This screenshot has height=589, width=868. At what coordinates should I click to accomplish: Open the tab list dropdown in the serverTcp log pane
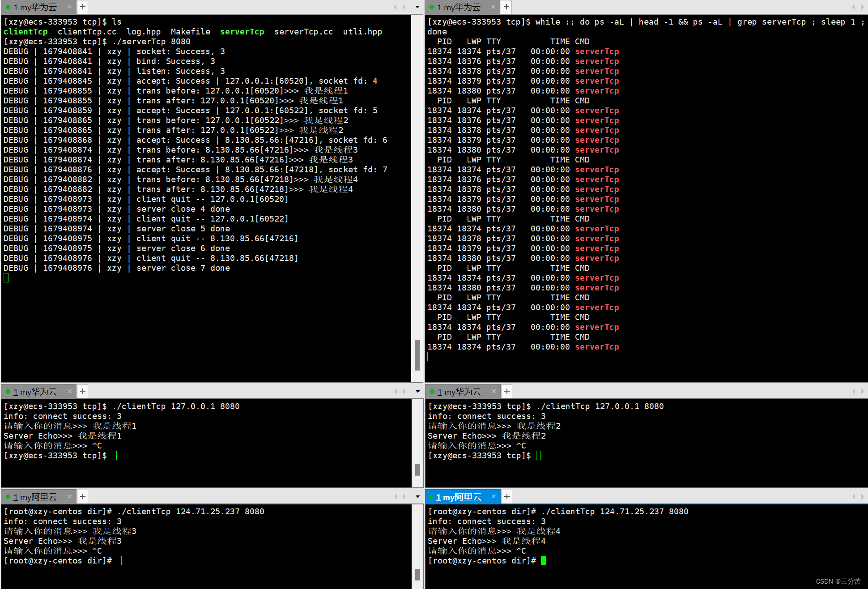coord(417,7)
